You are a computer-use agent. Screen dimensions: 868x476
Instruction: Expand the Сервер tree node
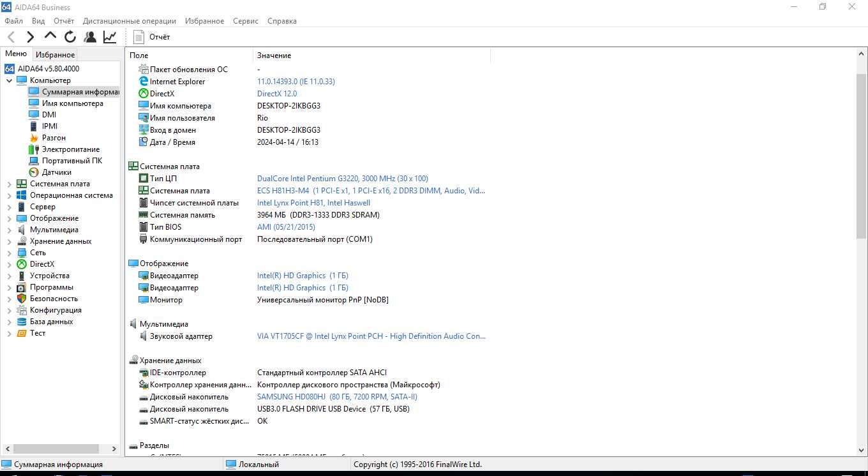coord(10,207)
